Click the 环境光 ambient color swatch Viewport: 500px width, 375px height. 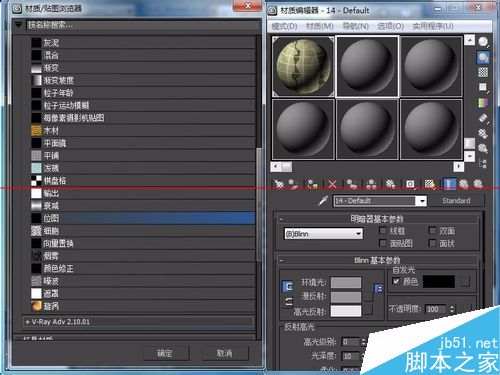(346, 283)
